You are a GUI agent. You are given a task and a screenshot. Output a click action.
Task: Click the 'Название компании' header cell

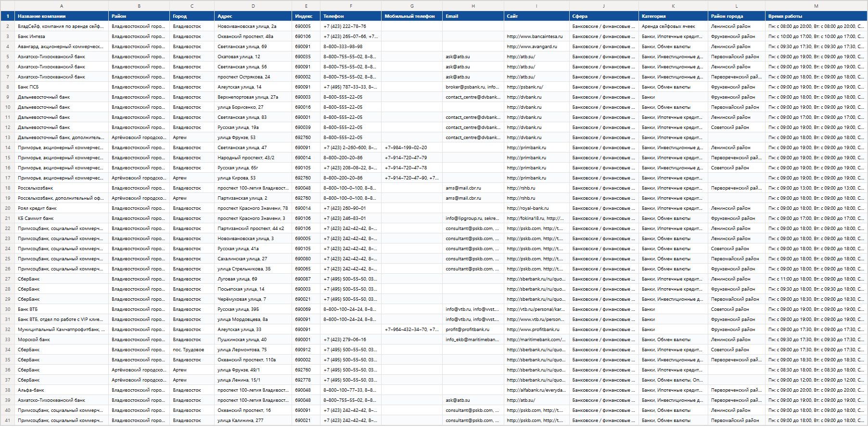(x=62, y=16)
